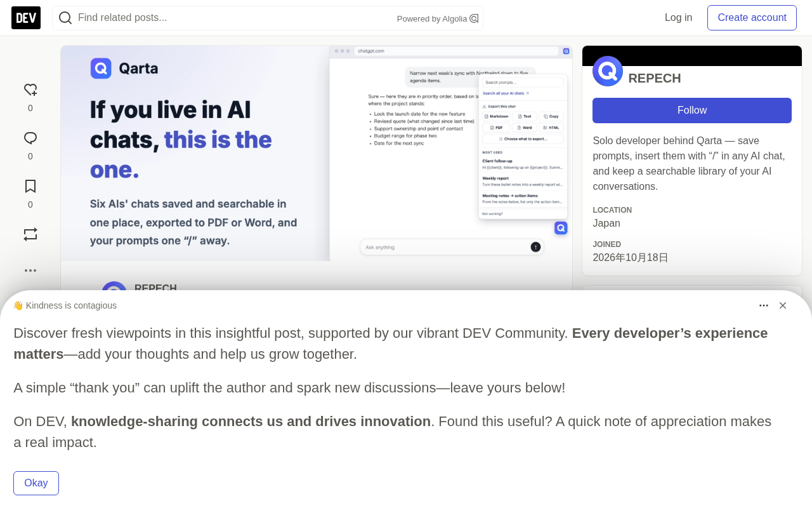The image size is (812, 508).
Task: Click the Algolia logo icon
Action: point(474,18)
